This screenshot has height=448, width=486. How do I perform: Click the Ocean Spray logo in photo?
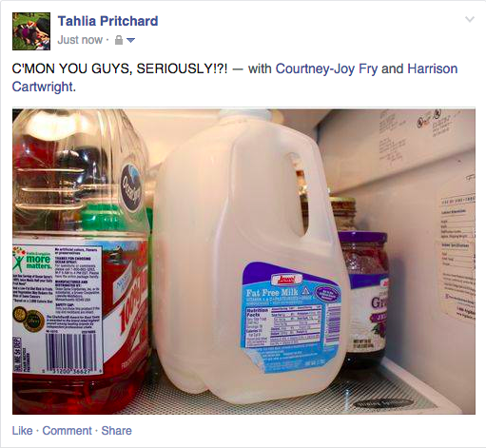[132, 187]
